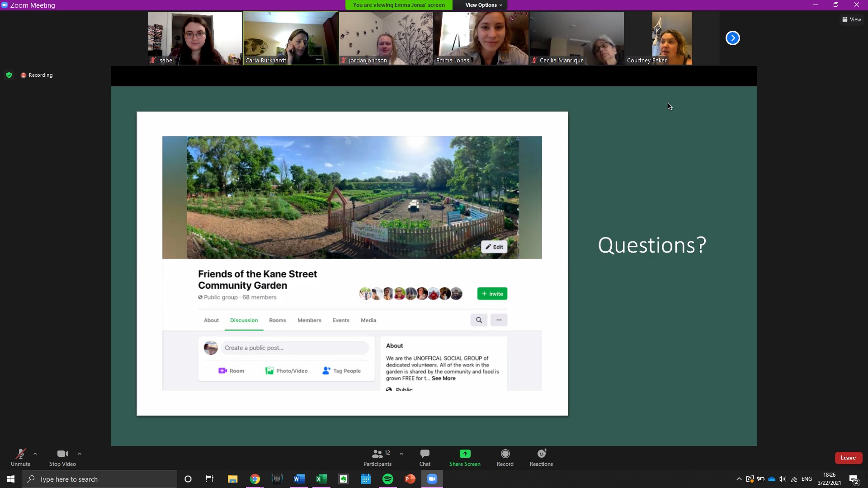Open the Chat window
Screen dimensions: 868x488
425,457
